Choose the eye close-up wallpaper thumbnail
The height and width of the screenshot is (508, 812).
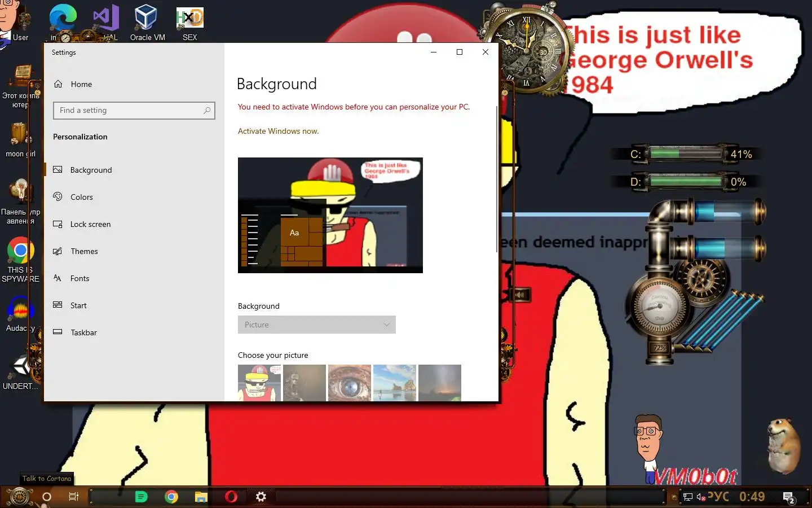click(x=350, y=383)
